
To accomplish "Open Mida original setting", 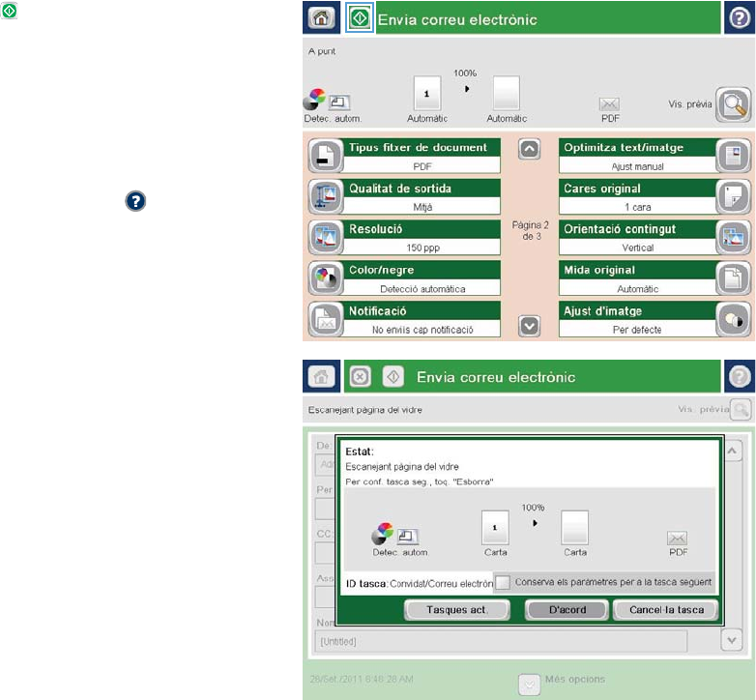I will coord(637,278).
